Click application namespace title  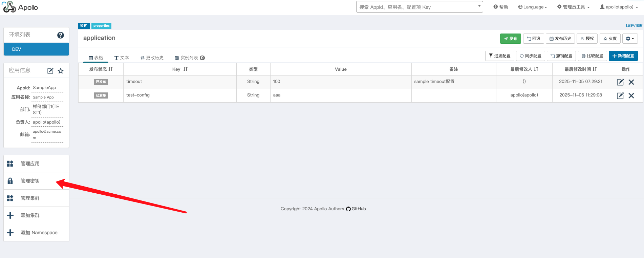click(x=99, y=38)
